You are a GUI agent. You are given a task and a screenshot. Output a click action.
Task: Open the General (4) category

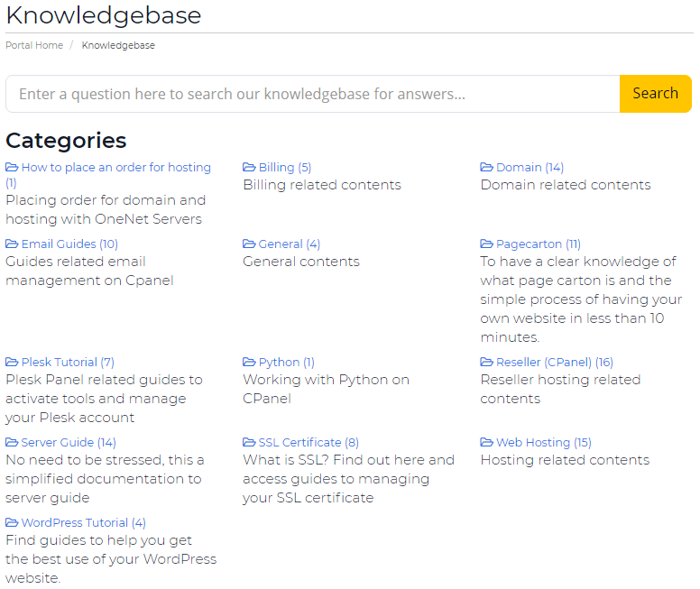[281, 244]
